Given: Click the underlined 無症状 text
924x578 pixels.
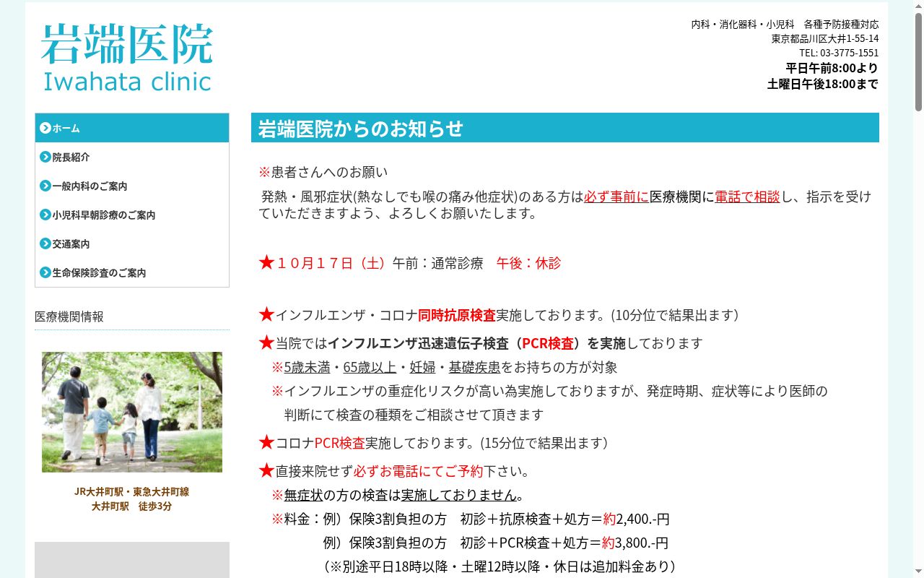Looking at the screenshot, I should 303,495.
